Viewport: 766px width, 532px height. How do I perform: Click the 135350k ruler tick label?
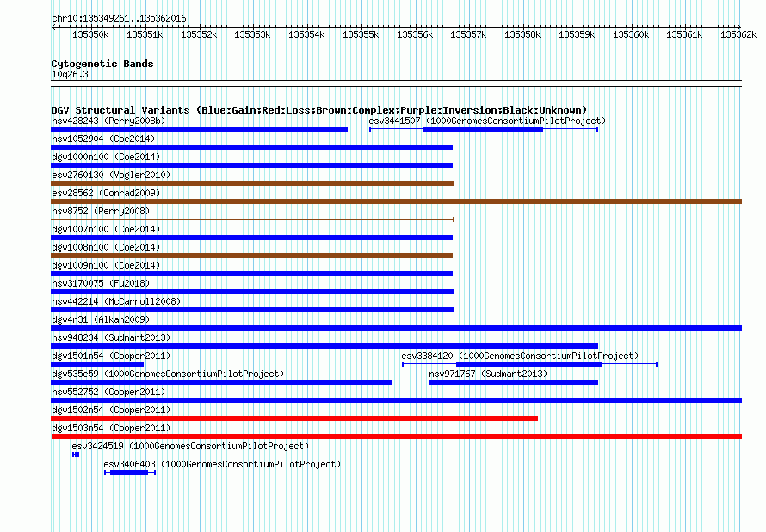click(90, 34)
